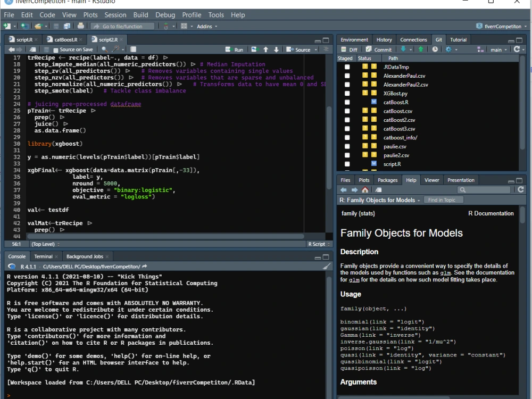
Task: Refresh the Help topic
Action: (x=520, y=189)
